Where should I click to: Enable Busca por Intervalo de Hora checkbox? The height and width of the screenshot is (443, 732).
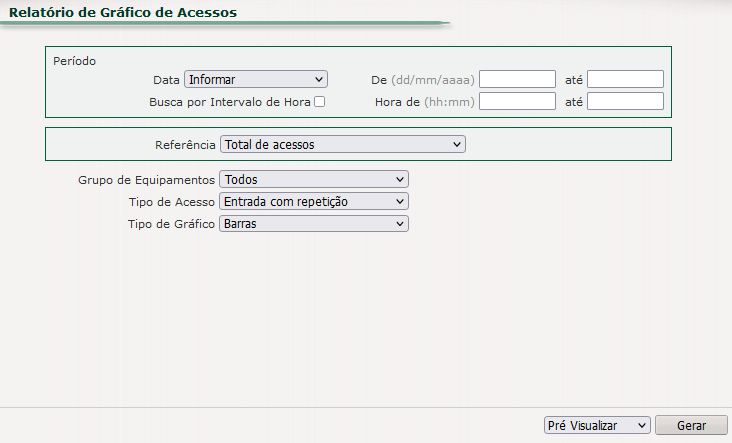tap(320, 102)
